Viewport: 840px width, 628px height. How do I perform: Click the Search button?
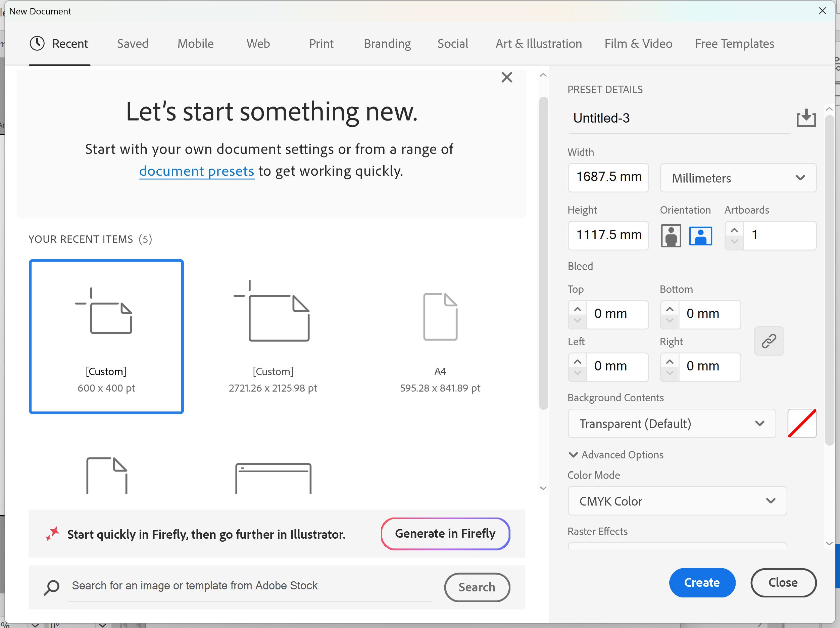point(477,587)
